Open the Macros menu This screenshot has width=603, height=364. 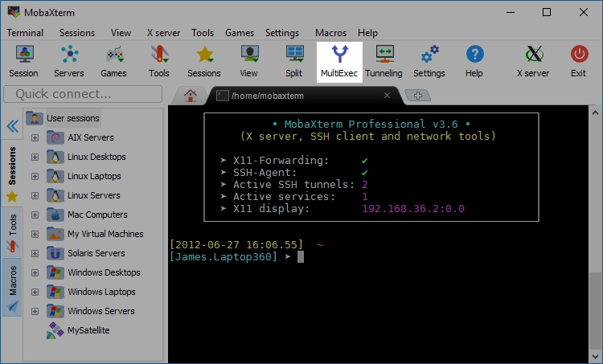click(x=330, y=33)
